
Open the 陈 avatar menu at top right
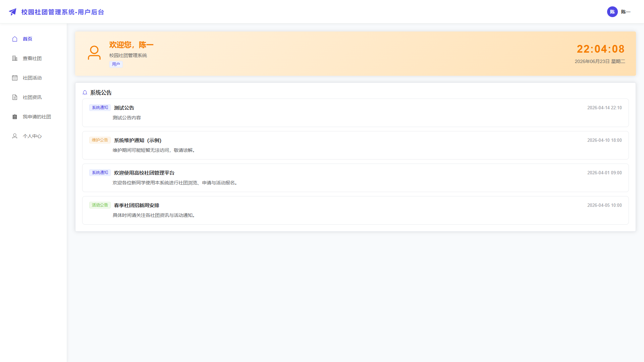612,12
